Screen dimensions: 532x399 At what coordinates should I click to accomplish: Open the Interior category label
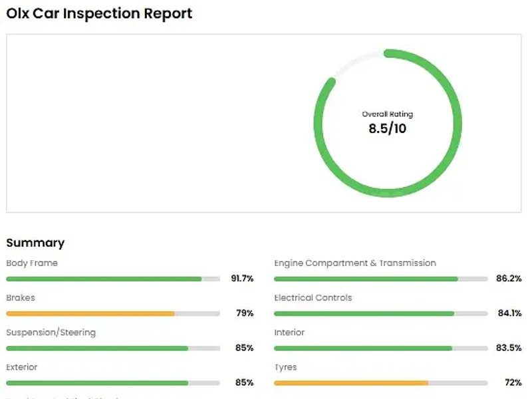click(289, 332)
